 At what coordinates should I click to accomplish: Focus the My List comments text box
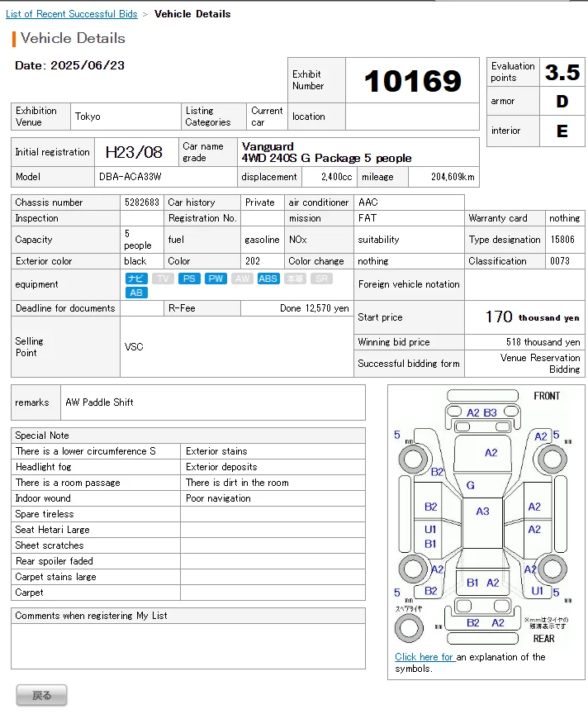pyautogui.click(x=188, y=645)
